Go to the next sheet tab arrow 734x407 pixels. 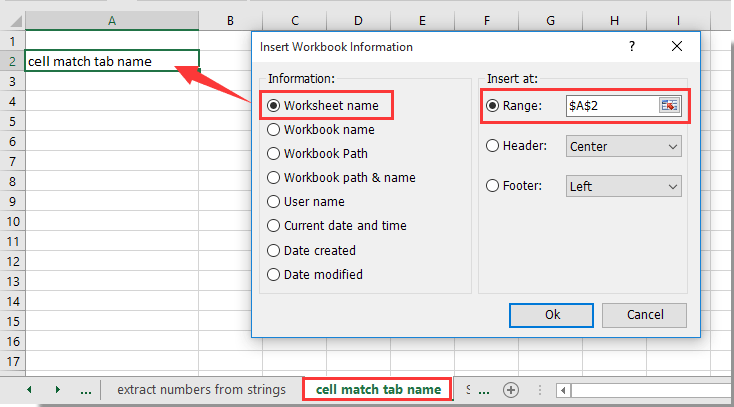[x=58, y=390]
